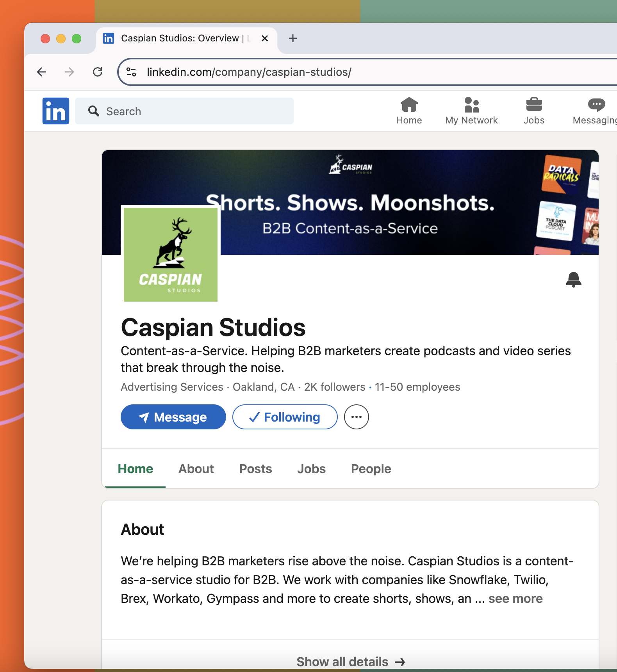
Task: Click the Caspian Studios company name heading
Action: click(x=213, y=327)
